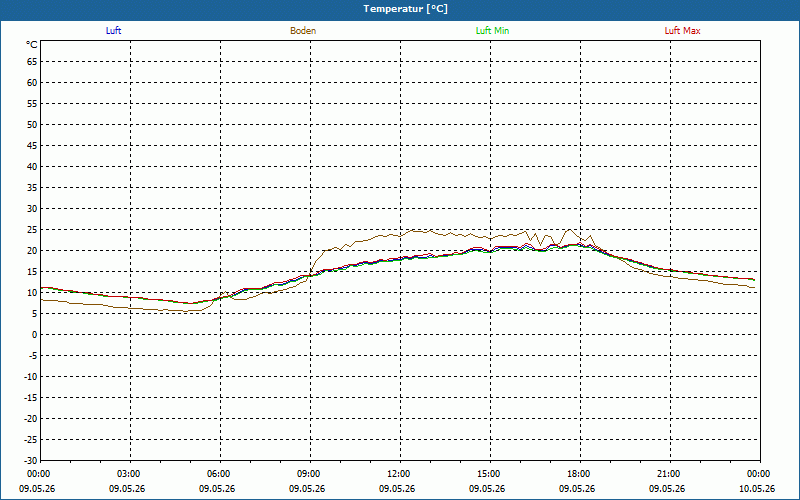Click the 0 y-axis value
The width and height of the screenshot is (800, 500).
coord(35,335)
